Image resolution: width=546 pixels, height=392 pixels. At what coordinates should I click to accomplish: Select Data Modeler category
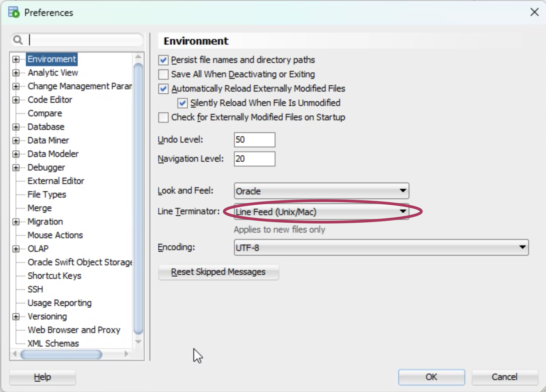point(53,154)
